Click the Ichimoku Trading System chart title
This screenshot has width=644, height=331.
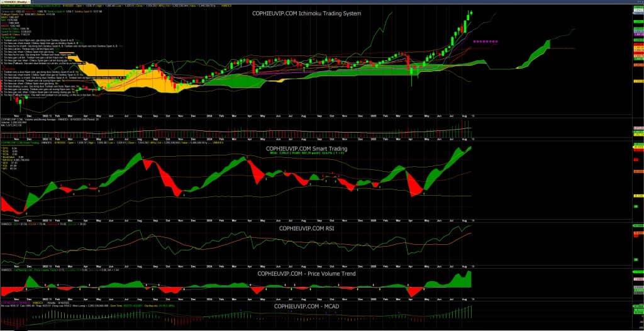click(306, 14)
